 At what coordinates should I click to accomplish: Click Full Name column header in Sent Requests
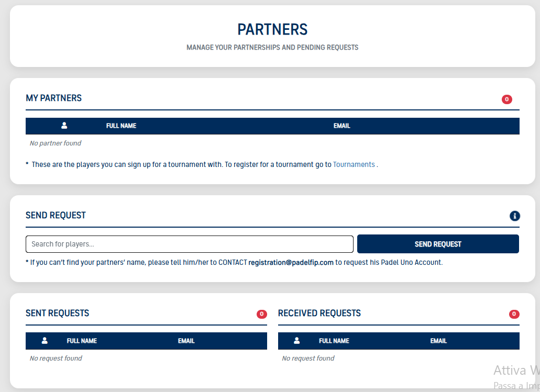(82, 341)
